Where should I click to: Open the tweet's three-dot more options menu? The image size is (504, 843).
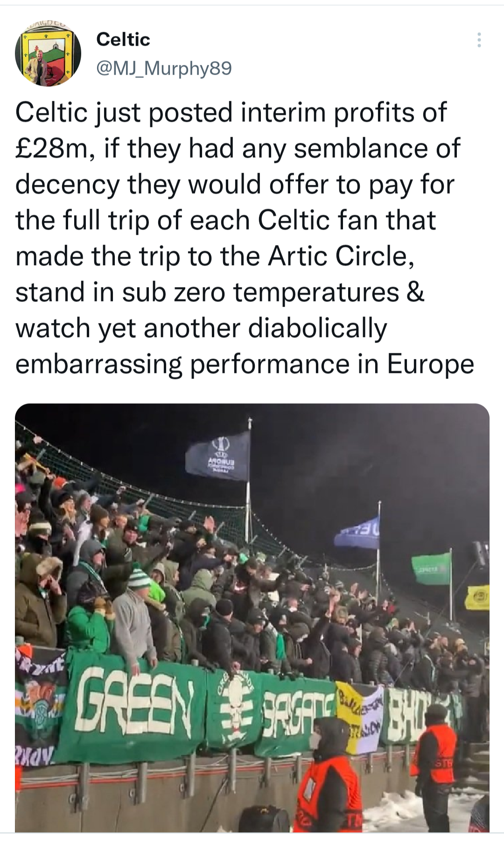point(479,40)
